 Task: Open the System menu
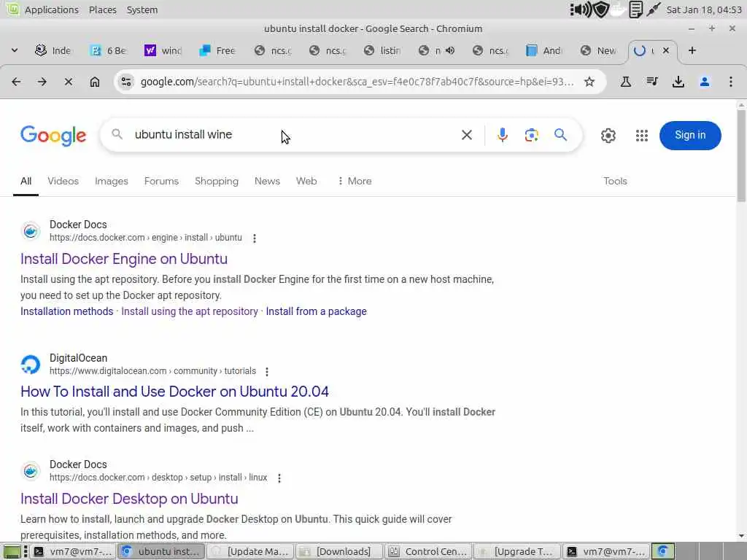tap(142, 9)
